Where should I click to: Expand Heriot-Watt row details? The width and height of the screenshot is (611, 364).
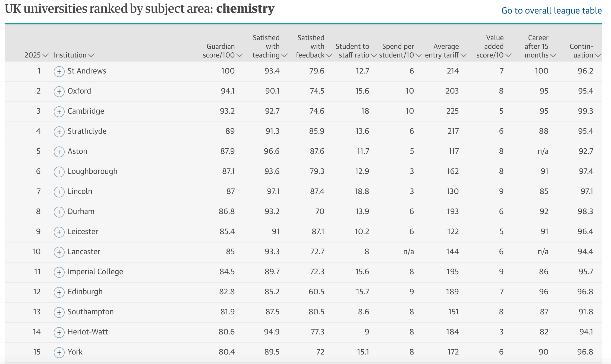point(59,333)
